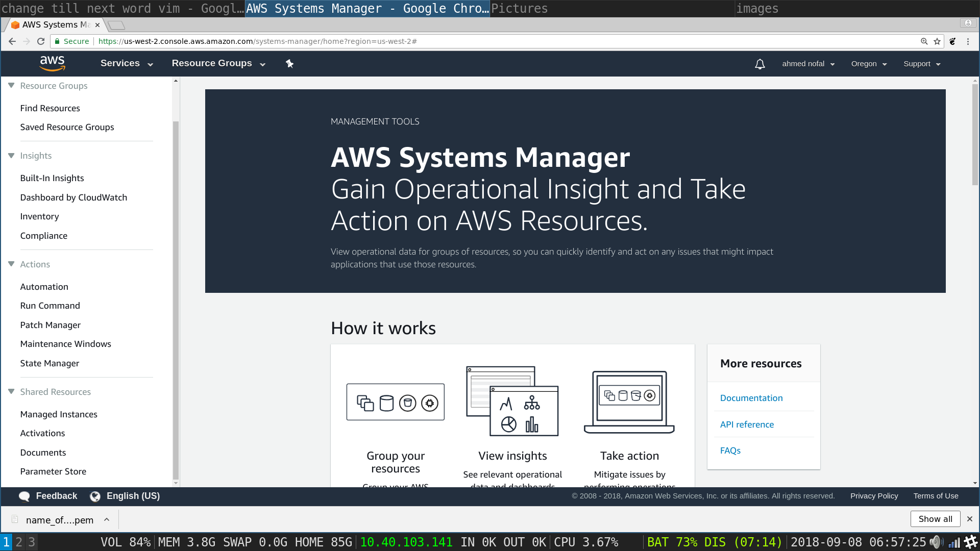The height and width of the screenshot is (551, 980).
Task: Open the Documentation link
Action: click(x=751, y=398)
